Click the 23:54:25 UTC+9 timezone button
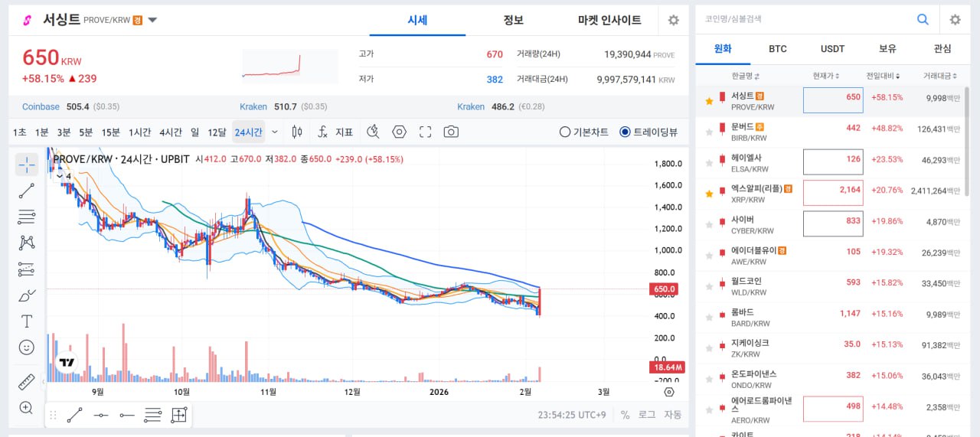980x437 pixels. click(x=573, y=414)
